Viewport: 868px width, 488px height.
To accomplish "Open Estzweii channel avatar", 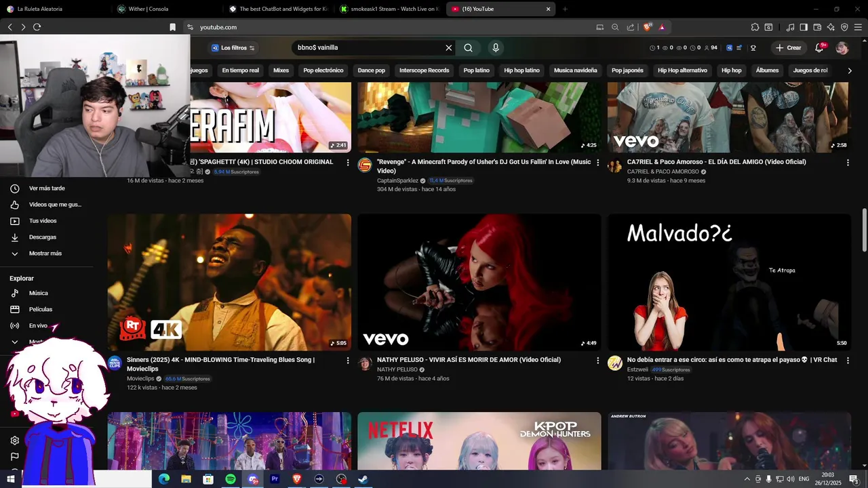I will coord(615,363).
